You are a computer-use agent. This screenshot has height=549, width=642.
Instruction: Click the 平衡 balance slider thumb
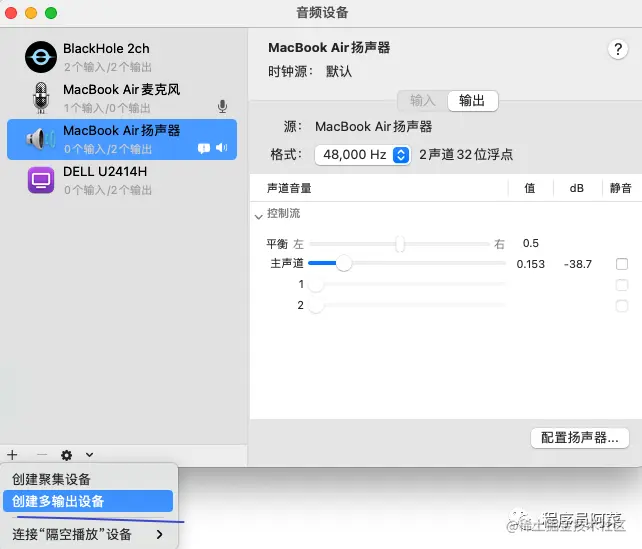click(x=400, y=244)
